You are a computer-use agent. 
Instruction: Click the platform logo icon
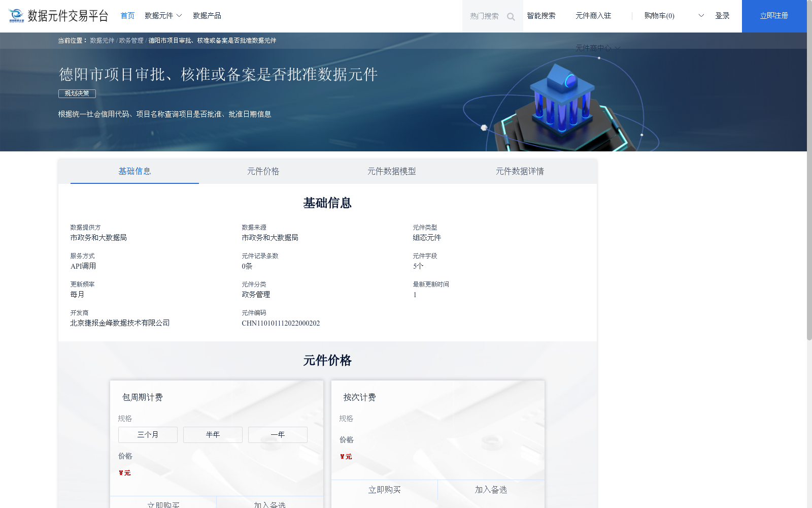16,16
